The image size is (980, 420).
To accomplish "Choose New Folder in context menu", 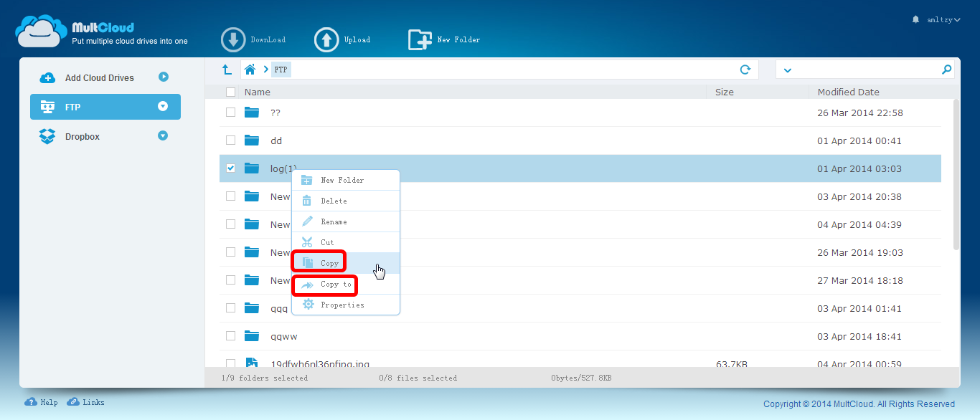I will (345, 180).
